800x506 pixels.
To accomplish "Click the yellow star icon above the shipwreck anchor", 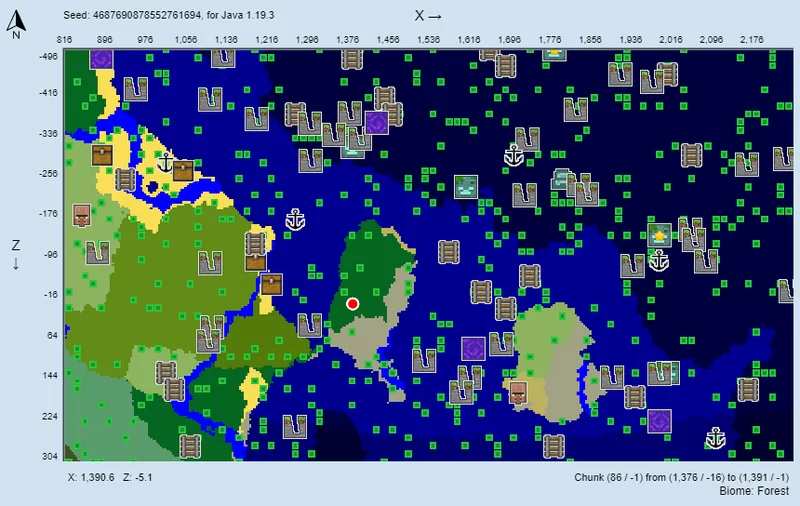I will (658, 235).
